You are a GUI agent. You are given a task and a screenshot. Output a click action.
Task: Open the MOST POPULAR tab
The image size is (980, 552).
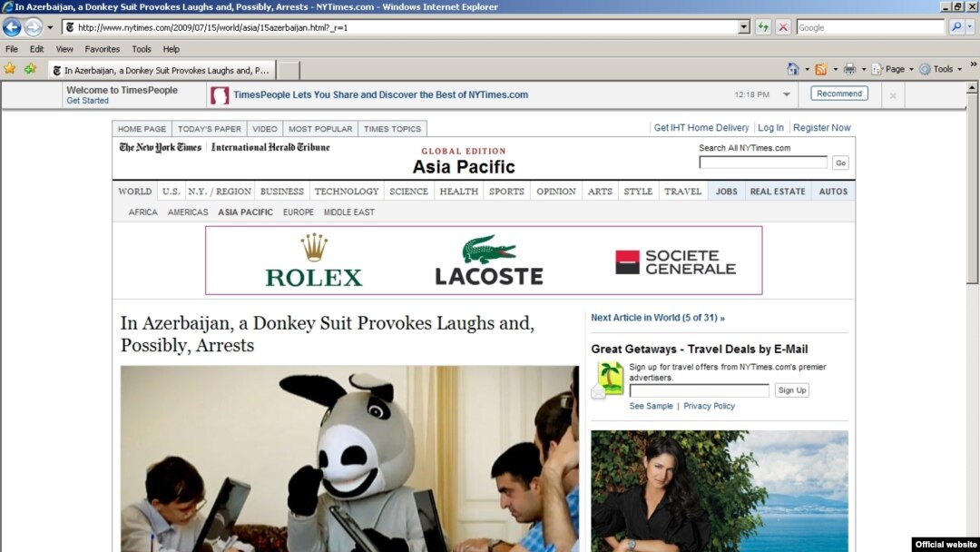coord(320,129)
